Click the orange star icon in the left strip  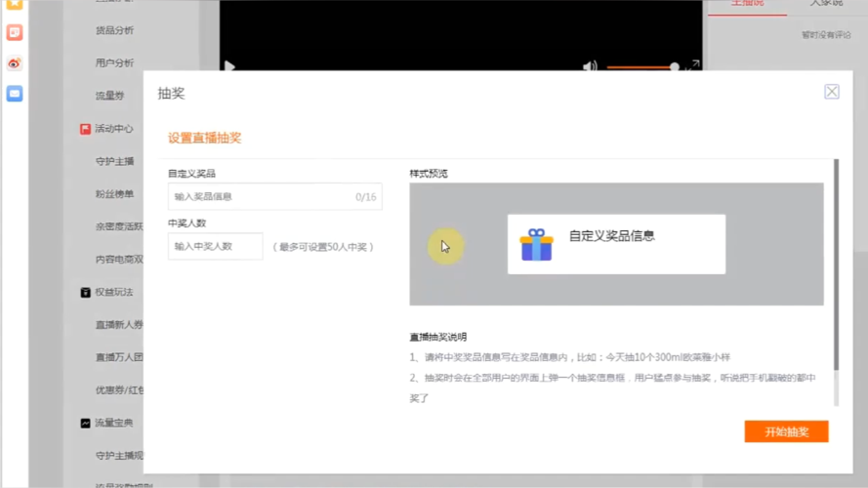[15, 5]
